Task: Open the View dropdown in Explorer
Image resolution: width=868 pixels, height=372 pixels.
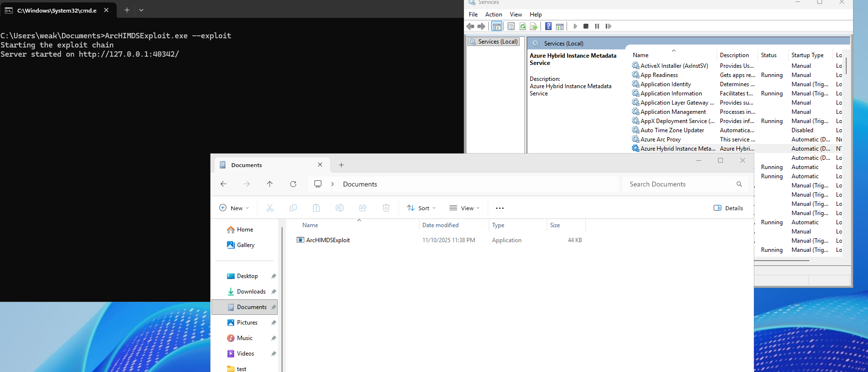Action: click(x=464, y=208)
